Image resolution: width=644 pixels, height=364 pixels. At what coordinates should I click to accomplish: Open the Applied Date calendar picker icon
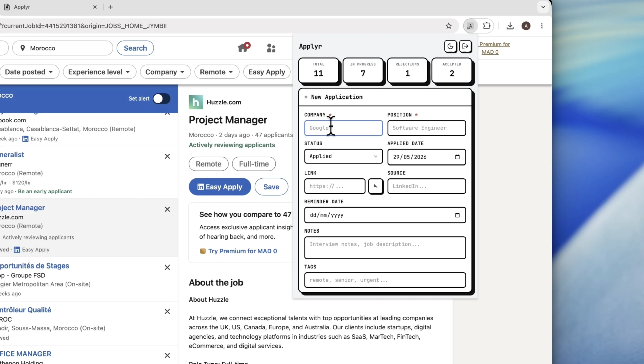(x=457, y=157)
